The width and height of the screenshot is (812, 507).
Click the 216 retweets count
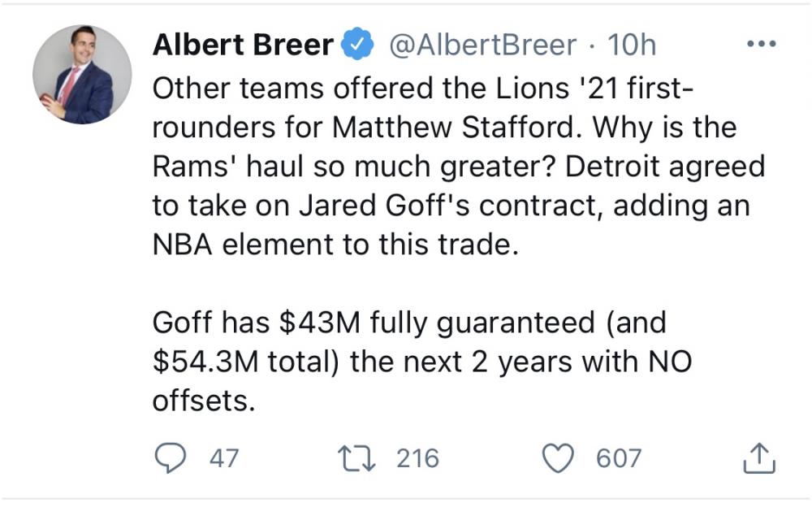tap(417, 458)
